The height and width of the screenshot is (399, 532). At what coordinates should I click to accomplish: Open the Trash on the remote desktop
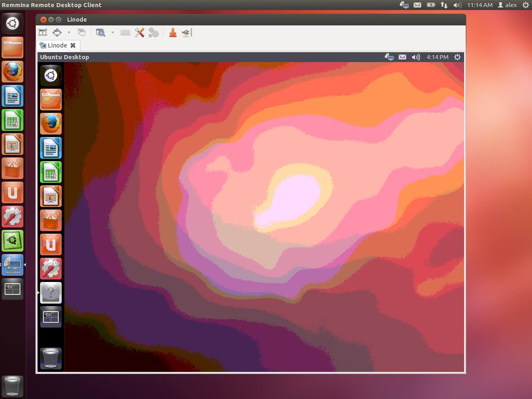pyautogui.click(x=50, y=357)
